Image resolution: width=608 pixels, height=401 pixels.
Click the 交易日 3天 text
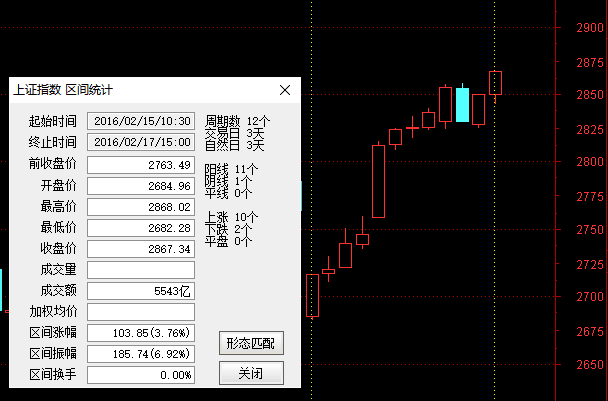click(x=235, y=133)
